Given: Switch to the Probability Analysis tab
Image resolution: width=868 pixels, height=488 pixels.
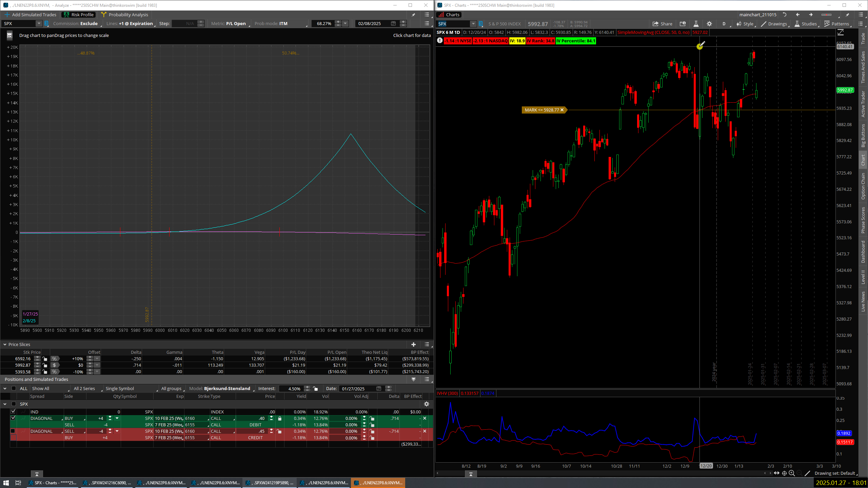Looking at the screenshot, I should pos(125,15).
